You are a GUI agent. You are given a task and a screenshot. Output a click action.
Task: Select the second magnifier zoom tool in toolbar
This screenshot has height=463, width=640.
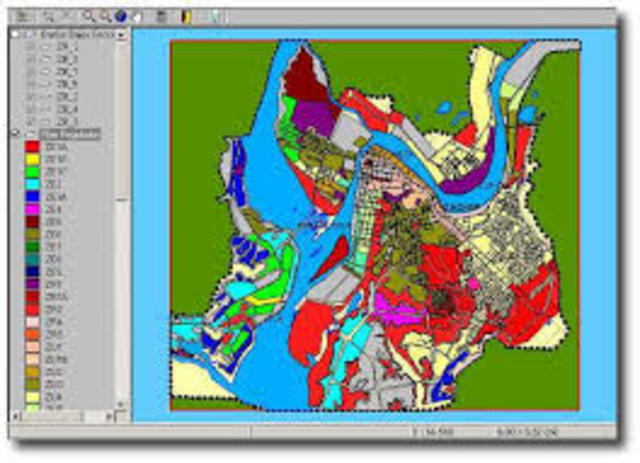105,16
